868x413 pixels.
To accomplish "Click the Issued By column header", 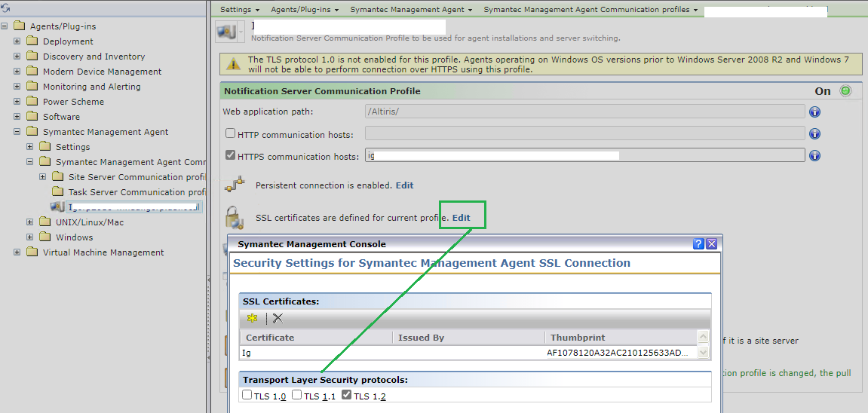I will tap(468, 337).
